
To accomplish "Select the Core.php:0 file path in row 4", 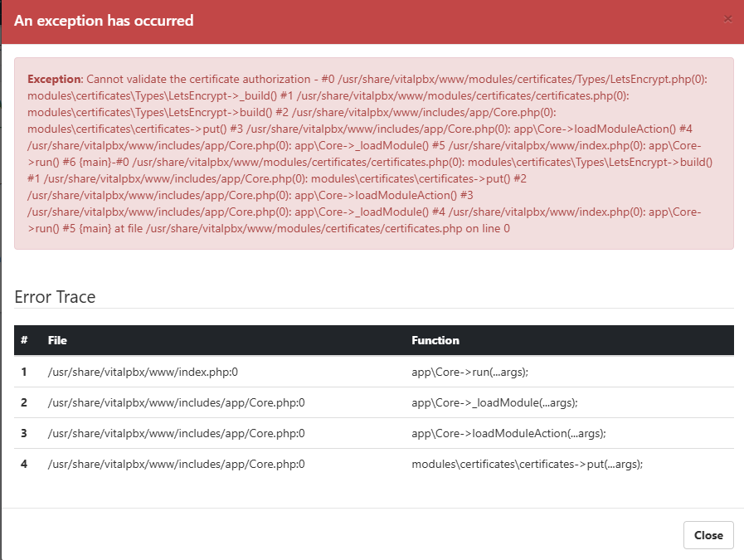I will (x=176, y=464).
